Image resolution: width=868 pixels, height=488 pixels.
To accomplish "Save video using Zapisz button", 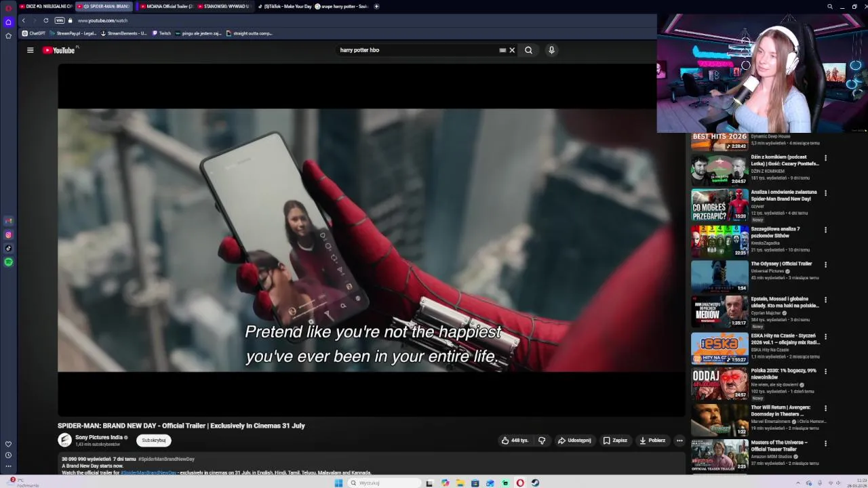I will click(x=615, y=441).
